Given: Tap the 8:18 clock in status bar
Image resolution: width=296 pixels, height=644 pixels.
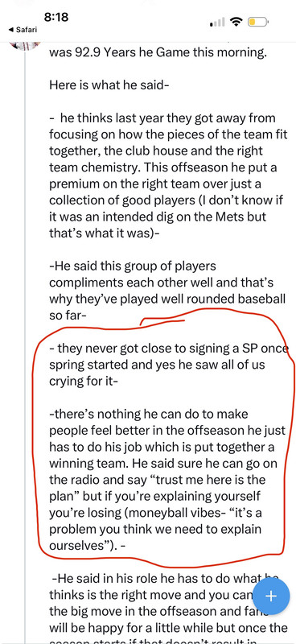Looking at the screenshot, I should 56,17.
